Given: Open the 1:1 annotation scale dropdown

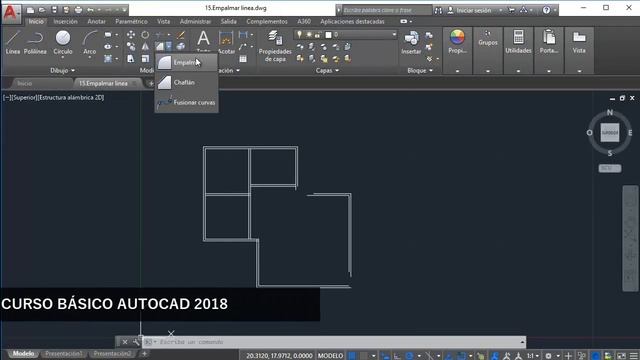Looking at the screenshot, I should click(x=532, y=356).
